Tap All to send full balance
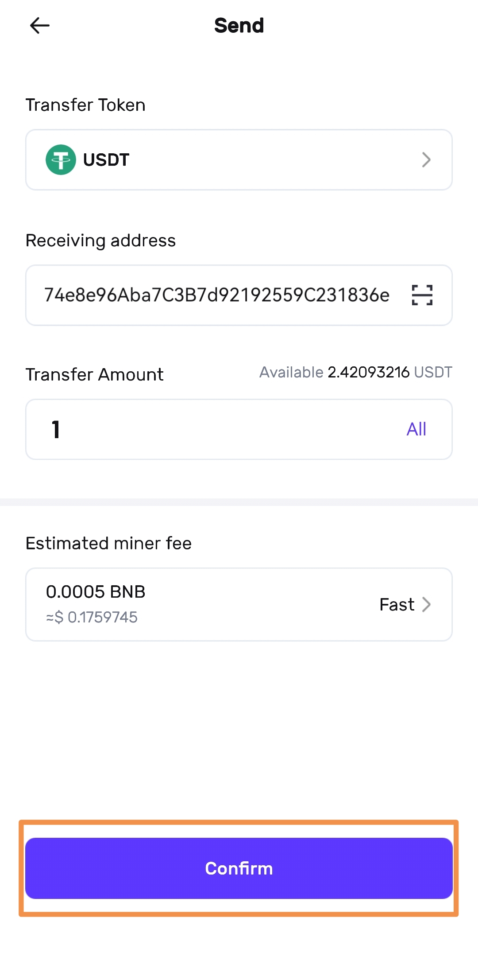Screen dimensions: 478x980 pos(416,429)
